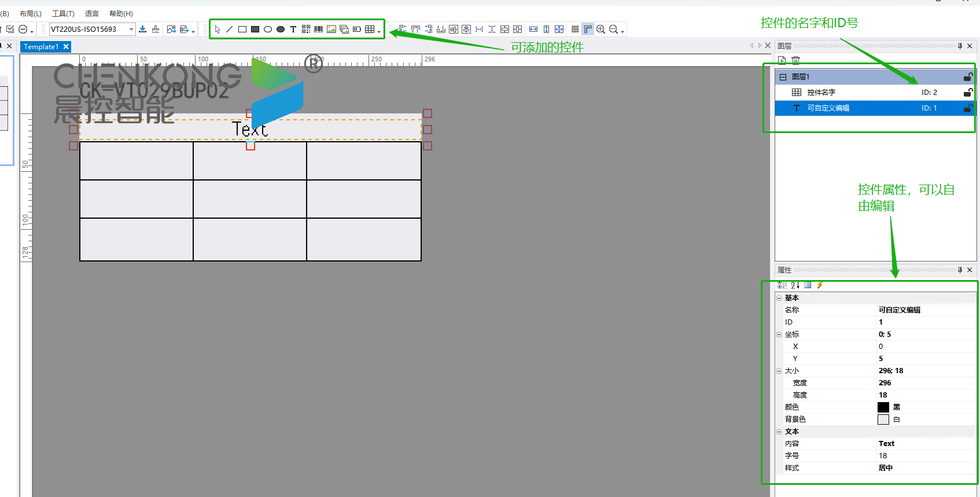Toggle lock on 图层1 layer

click(968, 77)
